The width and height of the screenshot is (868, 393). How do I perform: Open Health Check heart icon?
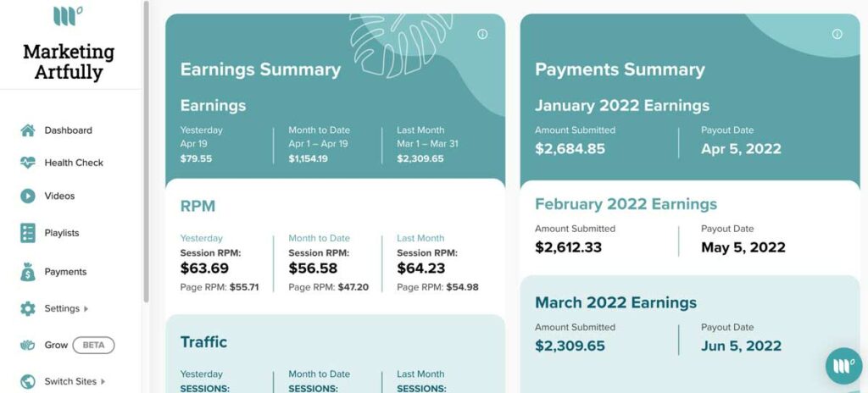pyautogui.click(x=28, y=163)
